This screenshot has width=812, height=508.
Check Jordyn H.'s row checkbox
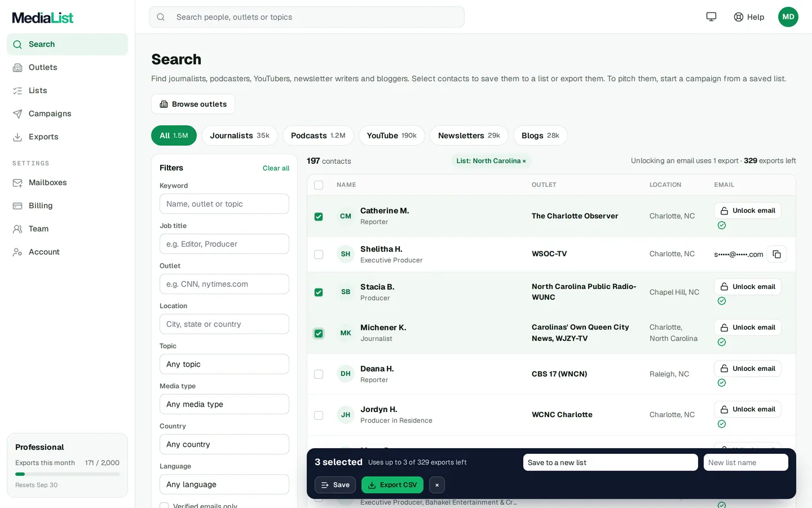point(319,415)
